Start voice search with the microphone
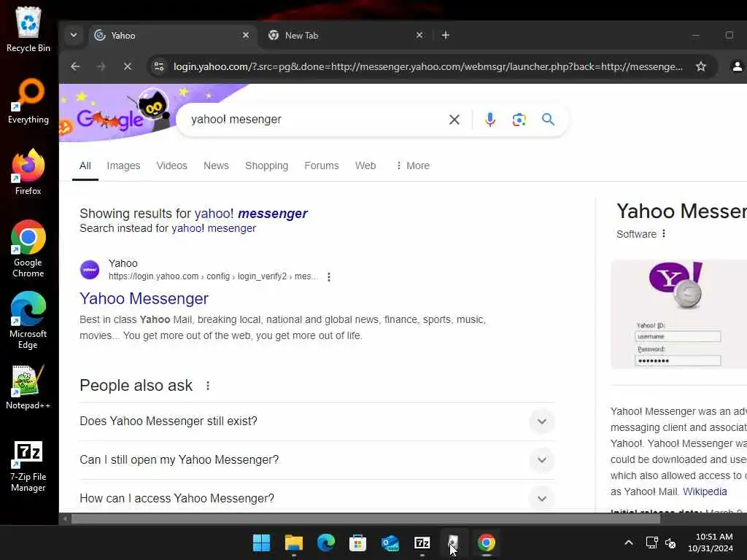The image size is (747, 560). [489, 120]
